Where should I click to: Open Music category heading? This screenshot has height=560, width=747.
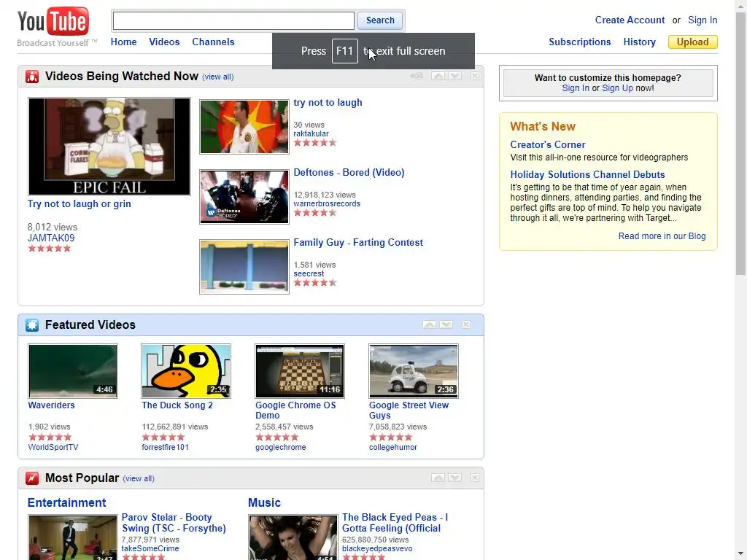click(264, 503)
